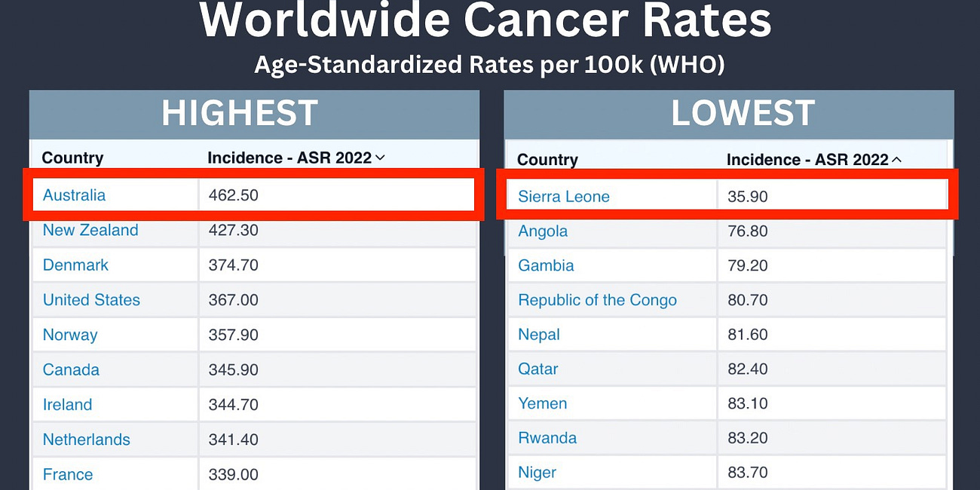Open the Yemen country link
The width and height of the screenshot is (980, 490).
[x=542, y=404]
